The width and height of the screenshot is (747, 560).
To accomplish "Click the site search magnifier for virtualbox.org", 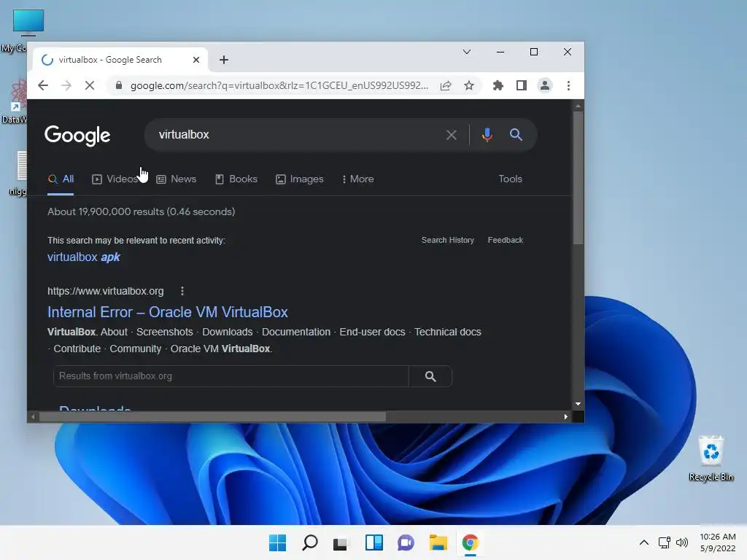I will [x=430, y=376].
